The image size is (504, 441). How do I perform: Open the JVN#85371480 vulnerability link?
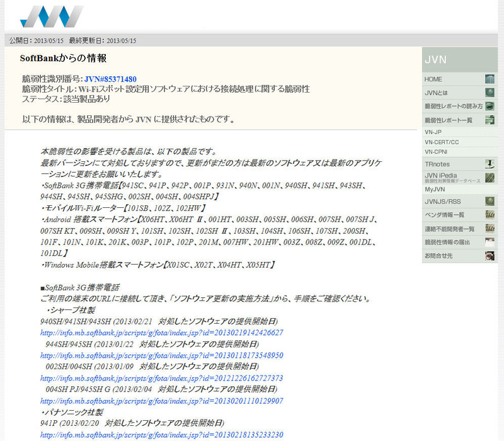[x=110, y=79]
